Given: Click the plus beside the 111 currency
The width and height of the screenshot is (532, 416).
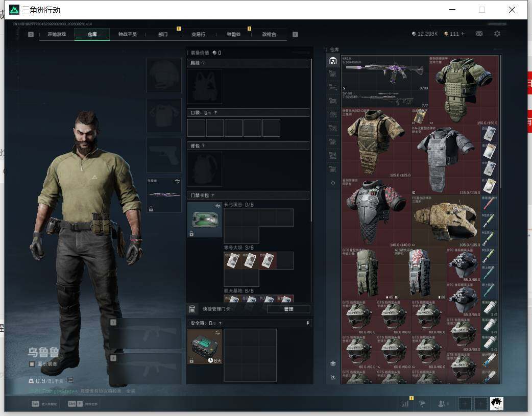Looking at the screenshot, I should pyautogui.click(x=463, y=34).
